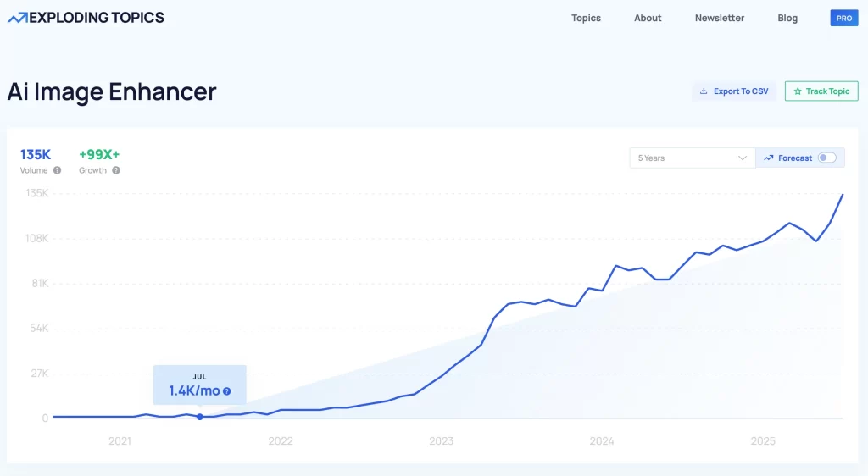Click the Exploding Topics arrow logo icon

pos(17,18)
